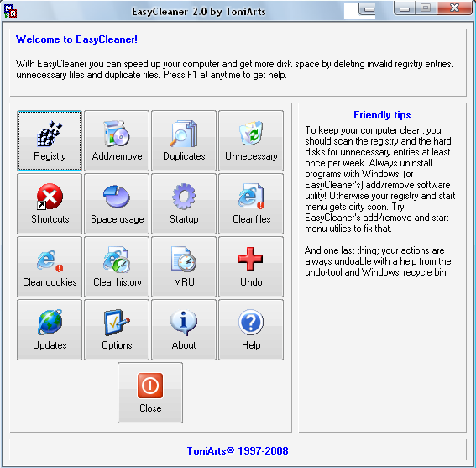Open the Startup gear tool

(x=184, y=203)
